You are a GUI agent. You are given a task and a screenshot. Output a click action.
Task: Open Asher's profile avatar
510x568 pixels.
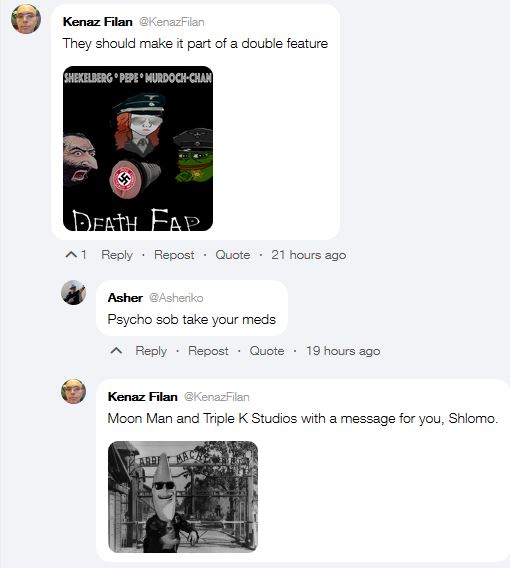[74, 292]
